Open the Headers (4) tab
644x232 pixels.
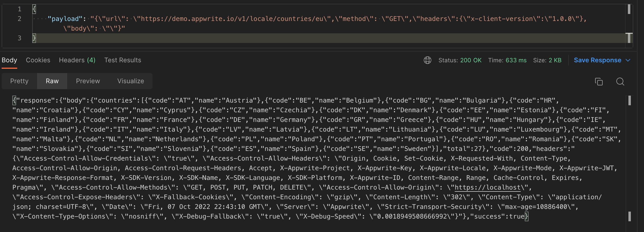[x=77, y=60]
